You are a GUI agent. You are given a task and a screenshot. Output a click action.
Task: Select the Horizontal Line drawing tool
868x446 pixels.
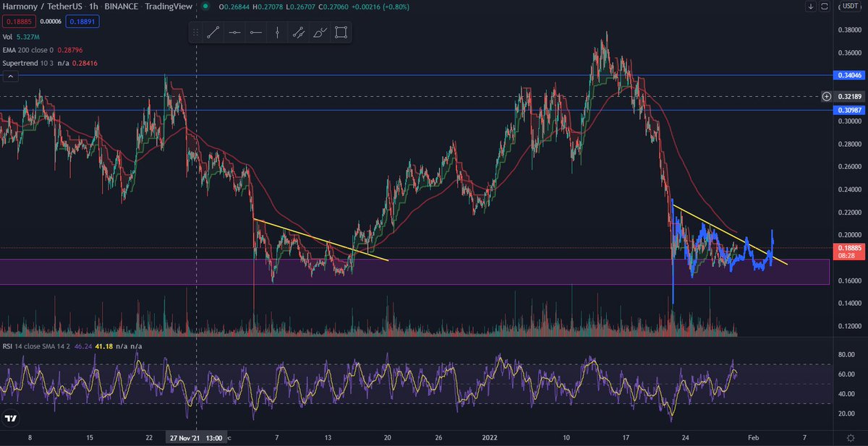(234, 32)
